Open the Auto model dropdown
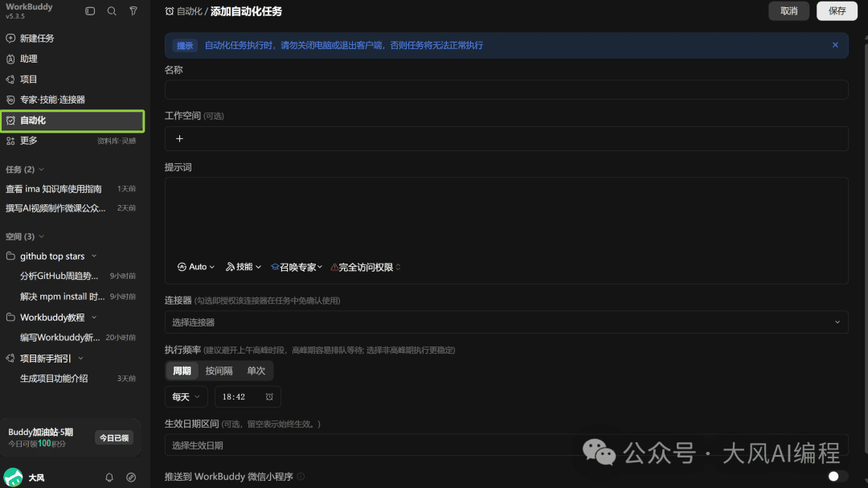Viewport: 868px width, 488px height. [196, 267]
